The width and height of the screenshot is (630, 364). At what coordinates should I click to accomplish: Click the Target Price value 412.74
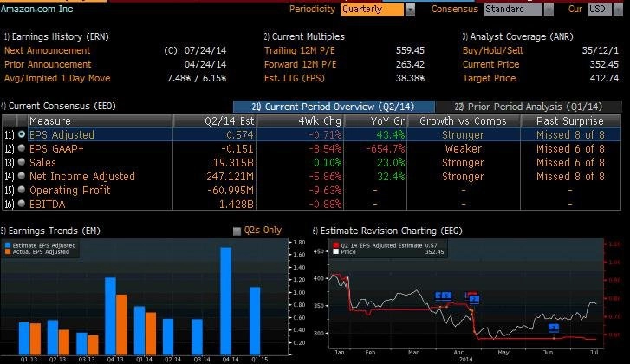[x=604, y=78]
